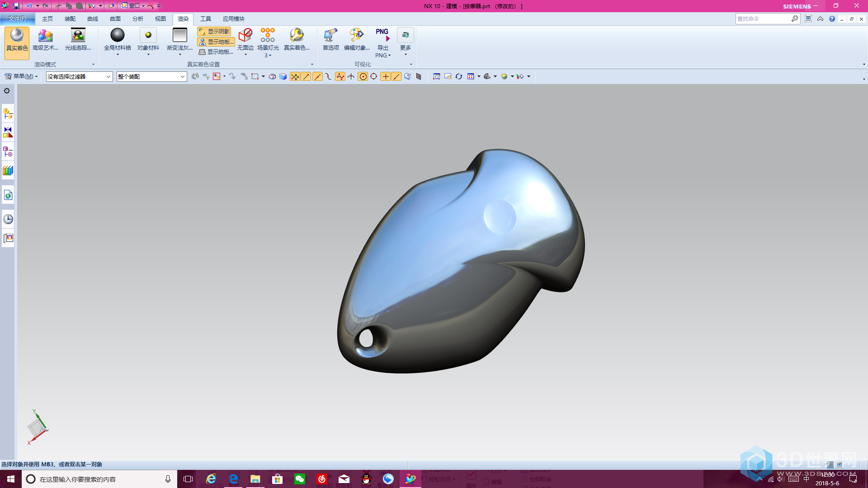Open Windows Start menu
868x488 pixels.
click(x=11, y=479)
